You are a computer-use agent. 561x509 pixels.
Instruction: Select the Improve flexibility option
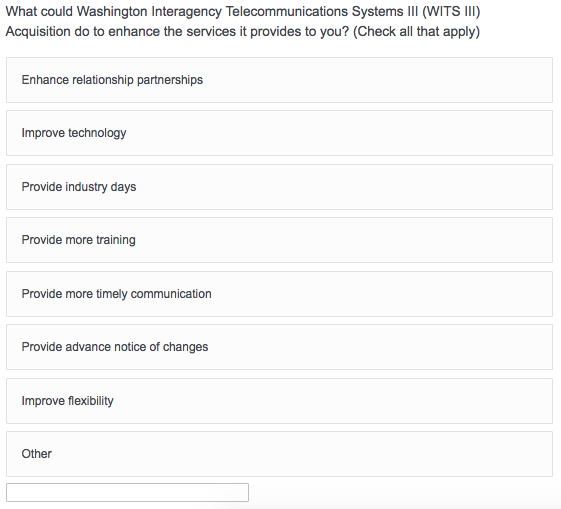click(279, 401)
